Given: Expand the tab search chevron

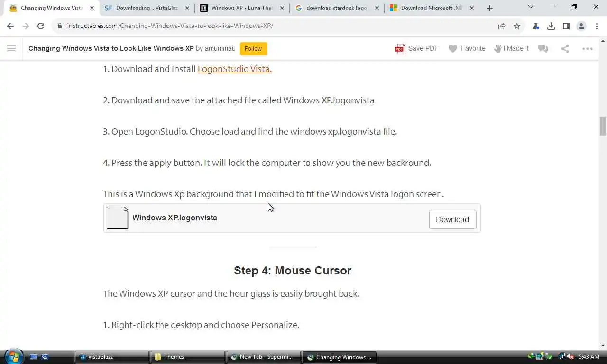Looking at the screenshot, I should point(531,7).
